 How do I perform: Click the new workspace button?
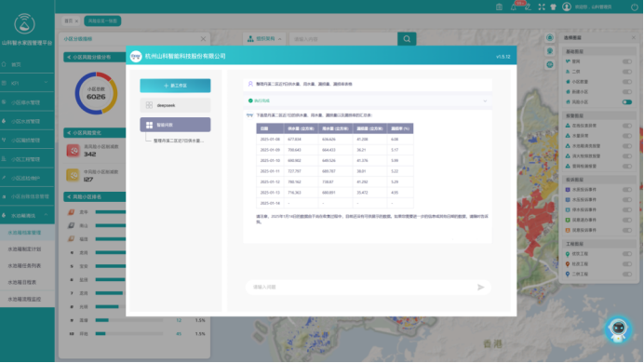[x=175, y=86]
